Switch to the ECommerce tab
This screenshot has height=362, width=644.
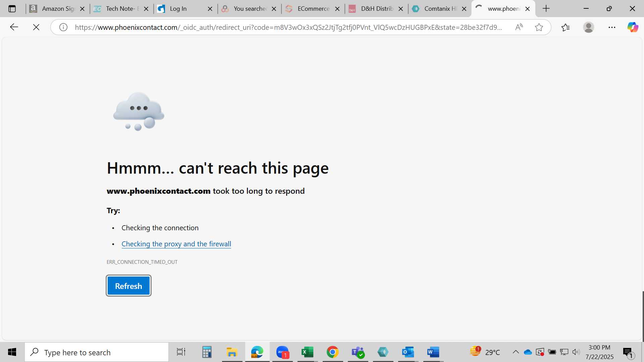click(312, 9)
